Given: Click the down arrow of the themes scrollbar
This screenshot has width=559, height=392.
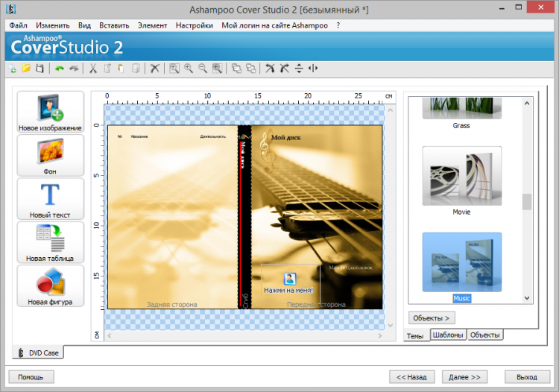Looking at the screenshot, I should 527,298.
